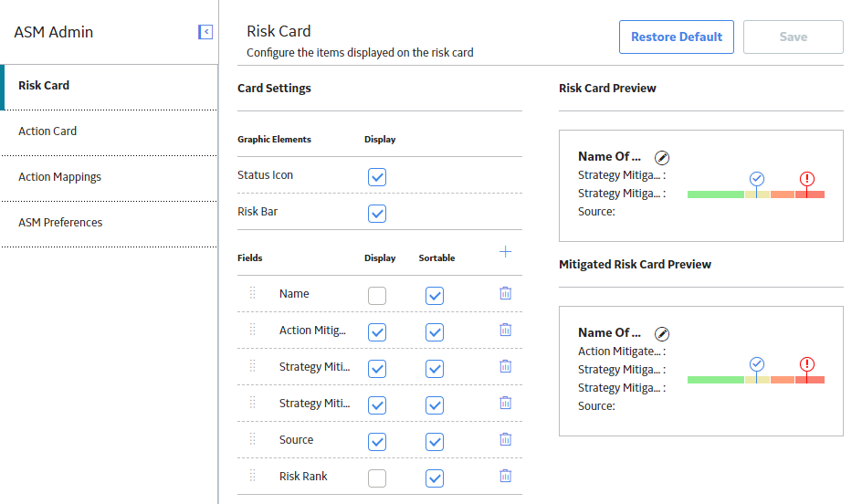Delete the Action Mitig... field row
This screenshot has width=862, height=504.
tap(506, 330)
